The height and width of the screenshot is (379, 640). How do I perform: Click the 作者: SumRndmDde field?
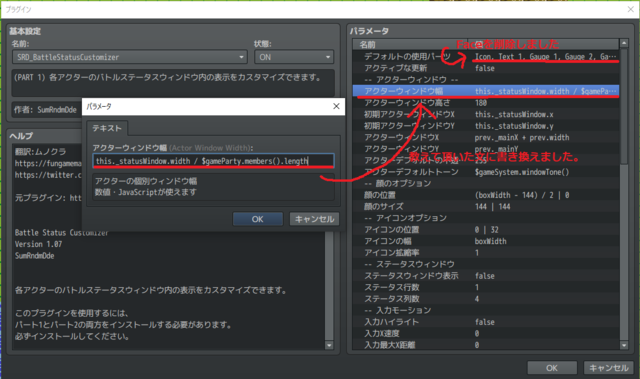click(47, 109)
